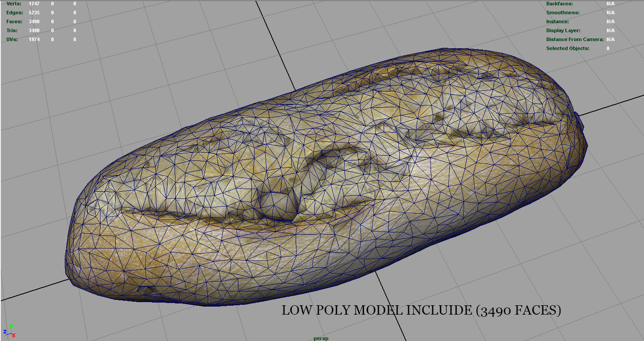The image size is (644, 341).
Task: Click the N/A value beside Smoothness
Action: (610, 13)
